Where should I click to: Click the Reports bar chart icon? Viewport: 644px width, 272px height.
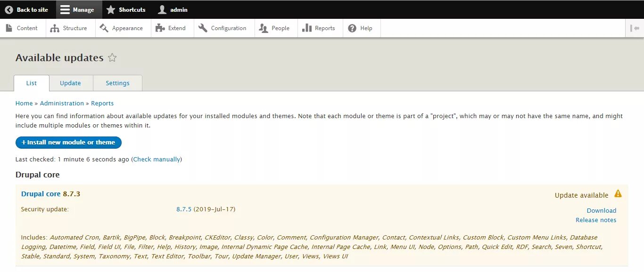(x=307, y=28)
